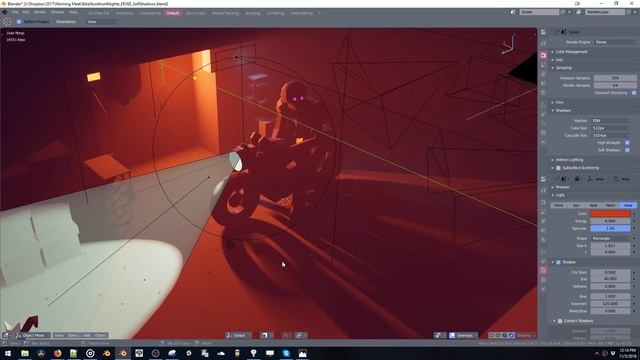This screenshot has height=360, width=640.
Task: Open the viewport Add menu
Action: 87,336
